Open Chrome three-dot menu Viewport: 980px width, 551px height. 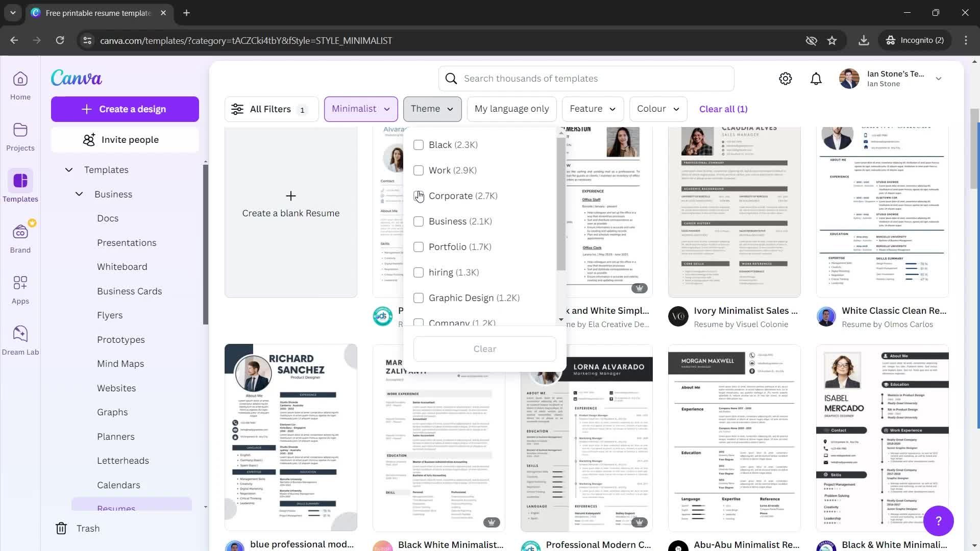[x=966, y=40]
